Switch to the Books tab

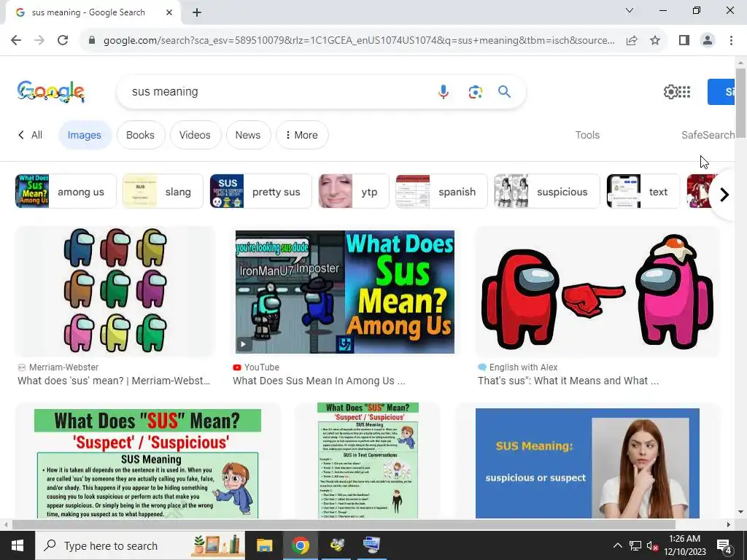(x=140, y=135)
